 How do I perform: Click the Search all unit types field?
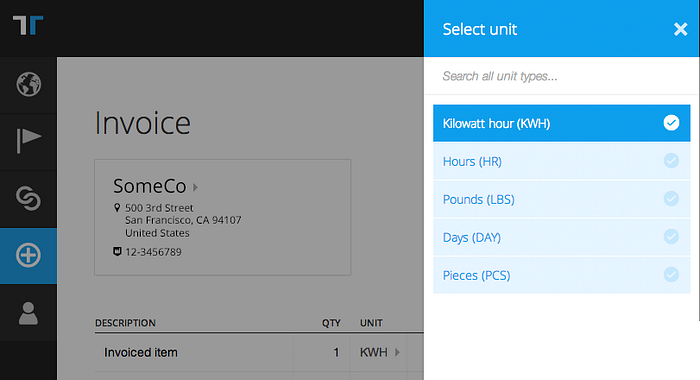pyautogui.click(x=561, y=76)
